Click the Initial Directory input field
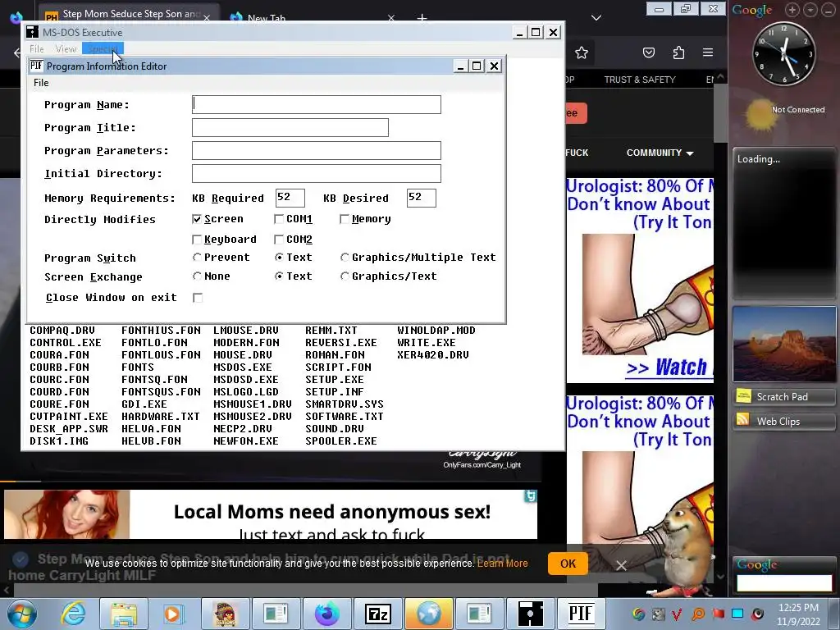Screen dimensions: 840x630 click(x=317, y=174)
